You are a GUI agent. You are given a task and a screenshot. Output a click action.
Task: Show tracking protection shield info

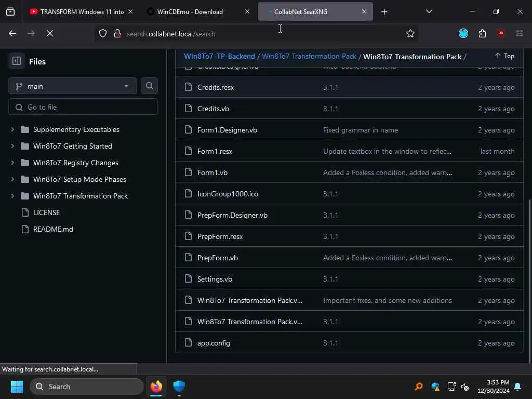(x=103, y=34)
